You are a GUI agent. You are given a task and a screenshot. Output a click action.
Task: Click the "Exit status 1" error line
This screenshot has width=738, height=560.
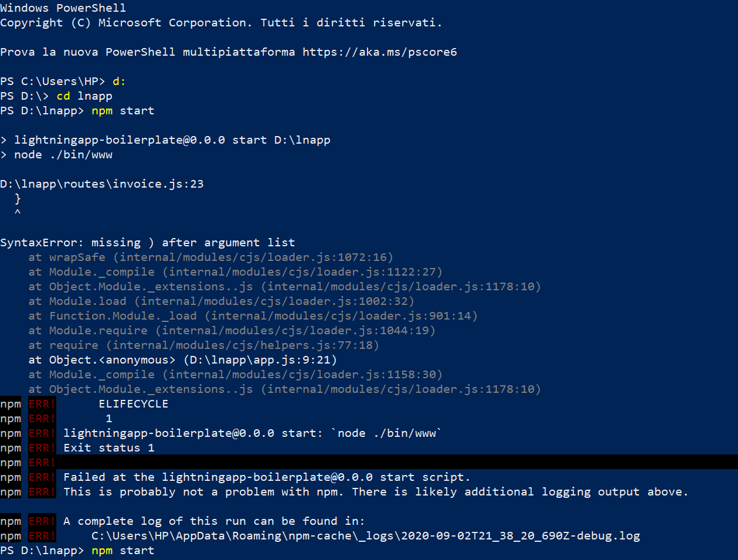coord(109,447)
